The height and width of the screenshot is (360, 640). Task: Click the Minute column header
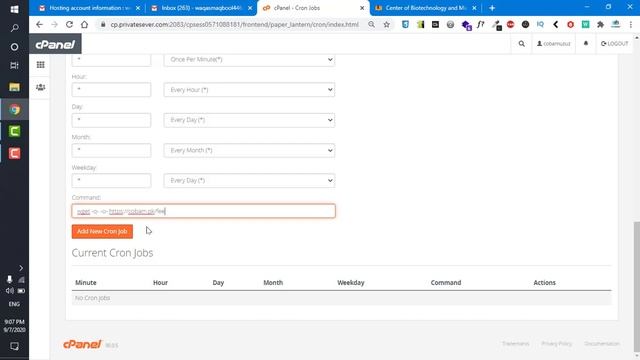click(x=86, y=282)
